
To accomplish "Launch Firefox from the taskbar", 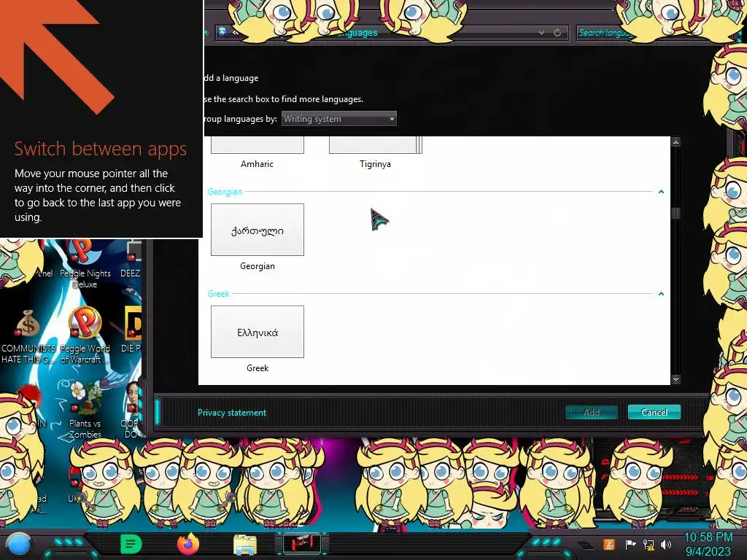I will point(188,544).
